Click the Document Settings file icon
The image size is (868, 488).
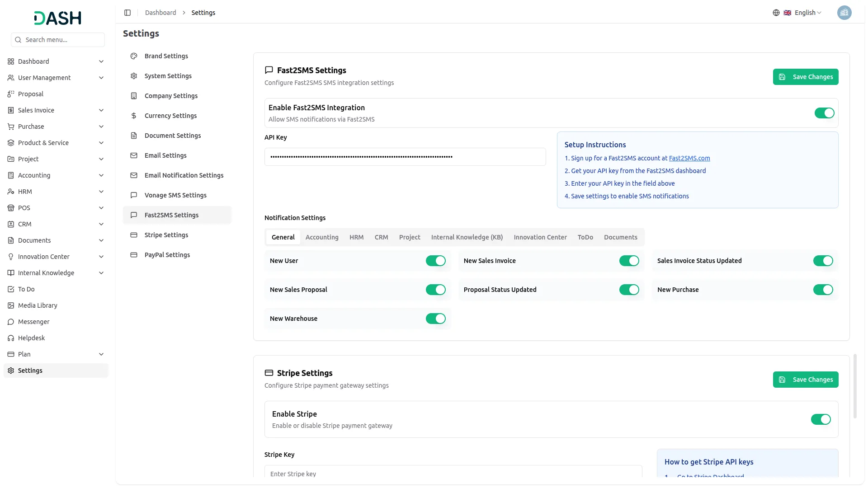[x=134, y=136]
